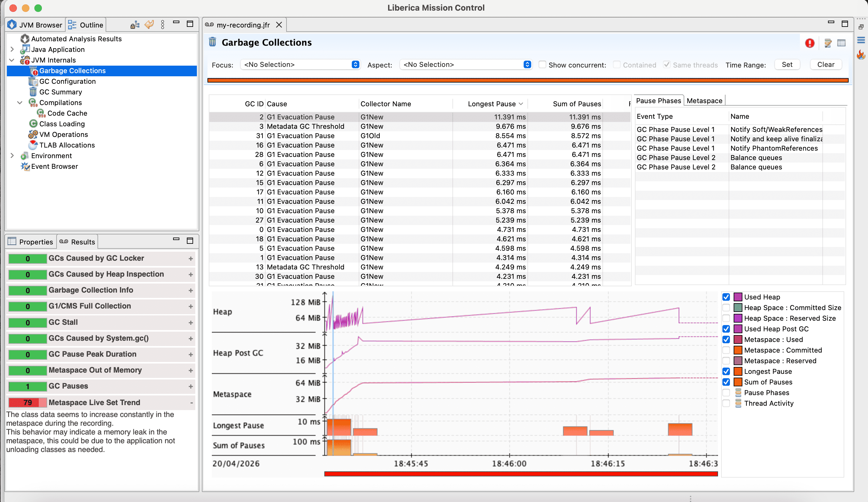Screen dimensions: 868x502
Task: Click the Sum of Pauses color swatch
Action: pyautogui.click(x=738, y=382)
